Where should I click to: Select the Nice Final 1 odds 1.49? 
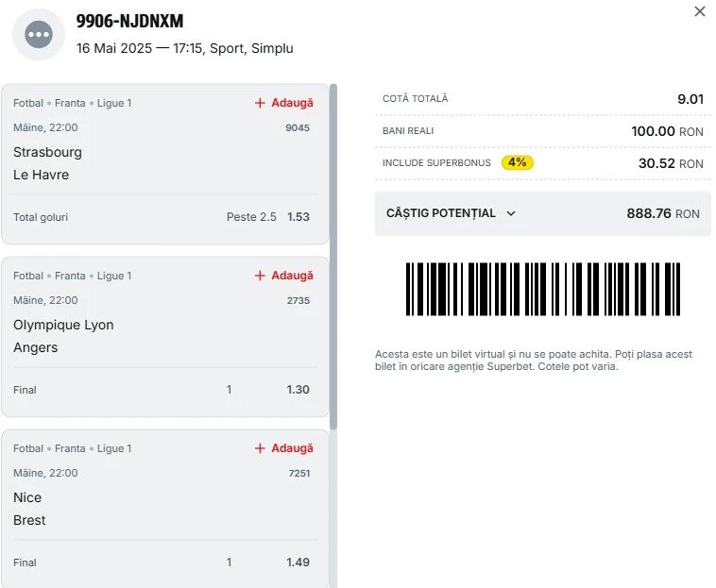298,562
